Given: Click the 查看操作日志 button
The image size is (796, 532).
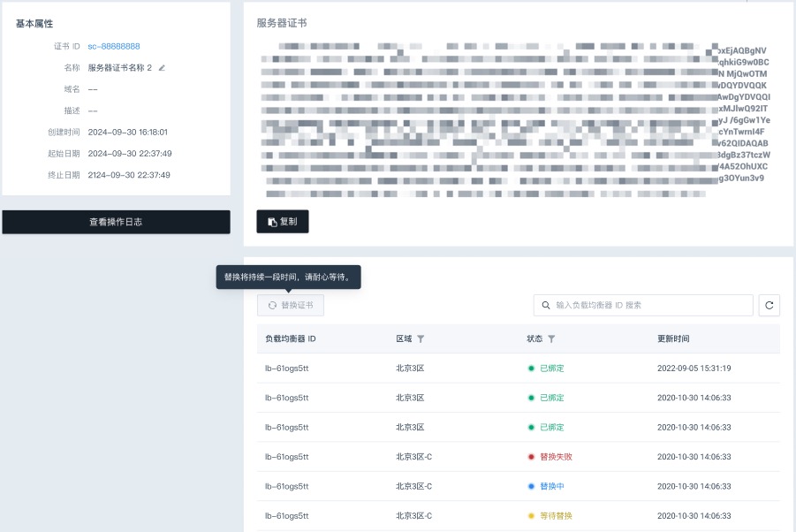Looking at the screenshot, I should 116,222.
